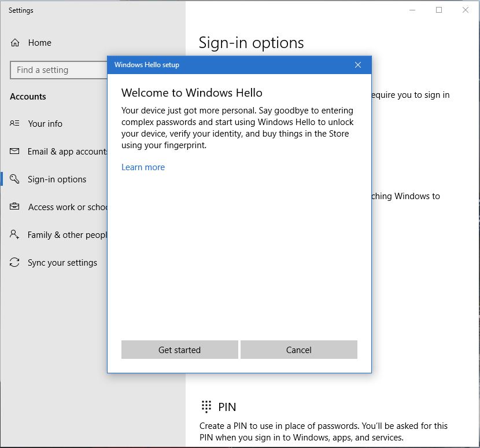The image size is (480, 448).
Task: Click the Get started button
Action: coord(179,350)
